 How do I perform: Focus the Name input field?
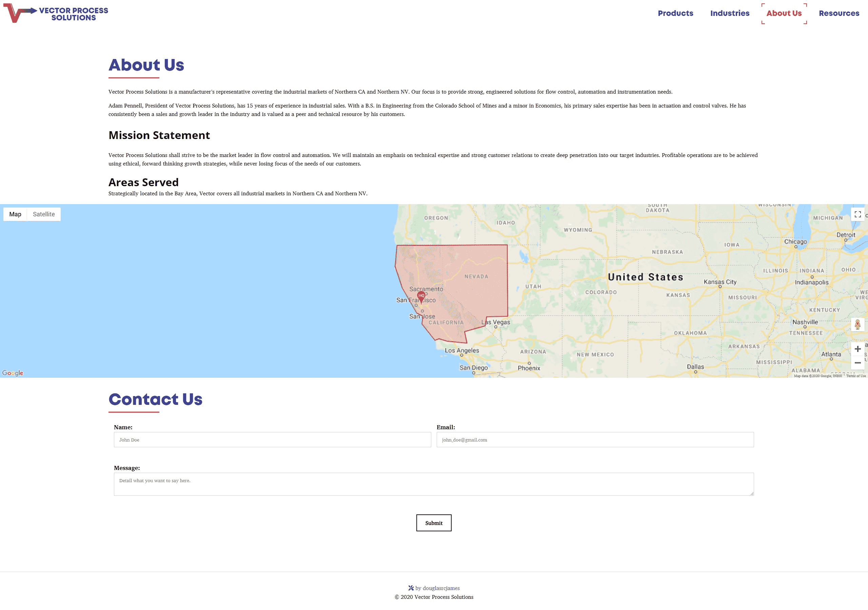pos(272,439)
